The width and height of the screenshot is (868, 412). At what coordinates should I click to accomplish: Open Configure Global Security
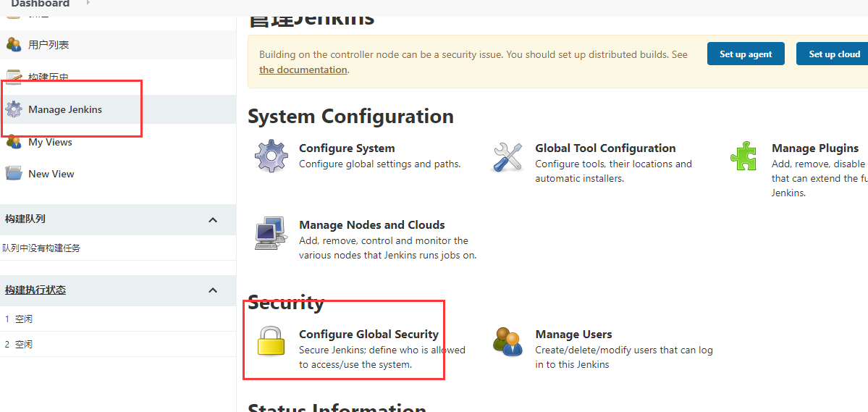[368, 334]
